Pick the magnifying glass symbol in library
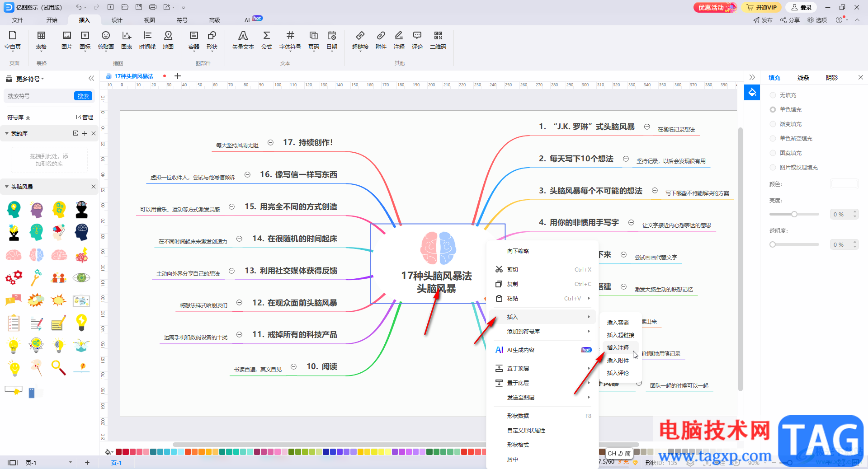 pyautogui.click(x=59, y=368)
